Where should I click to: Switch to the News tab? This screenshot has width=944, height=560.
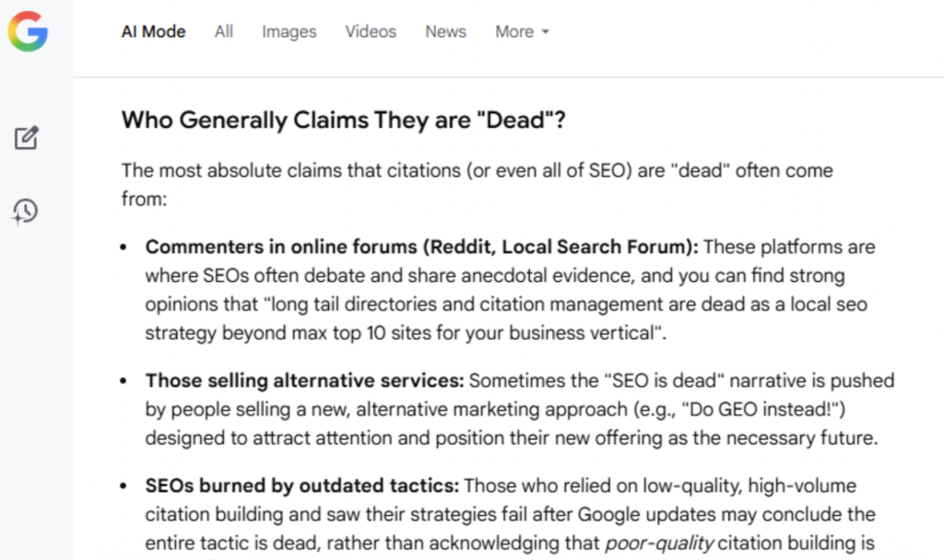445,31
